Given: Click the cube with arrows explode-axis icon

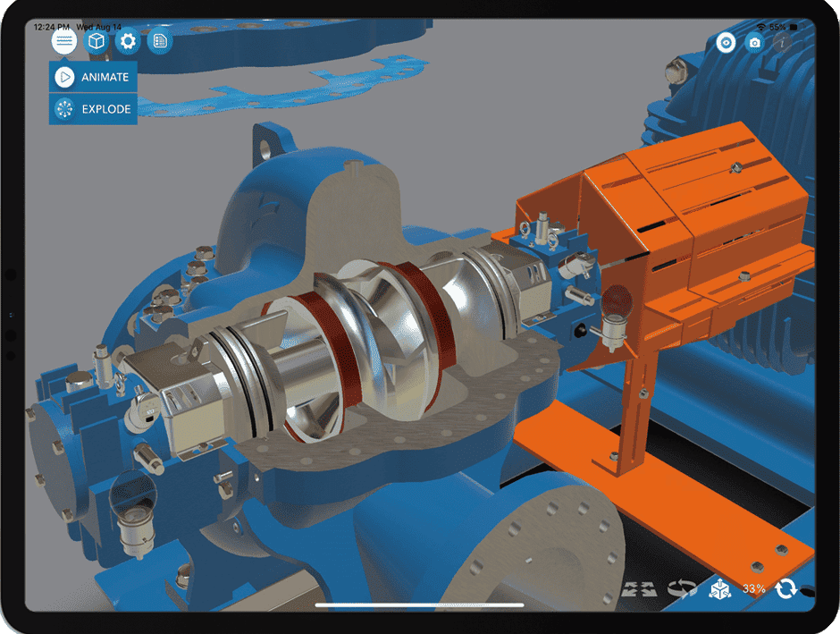Looking at the screenshot, I should coord(718,588).
